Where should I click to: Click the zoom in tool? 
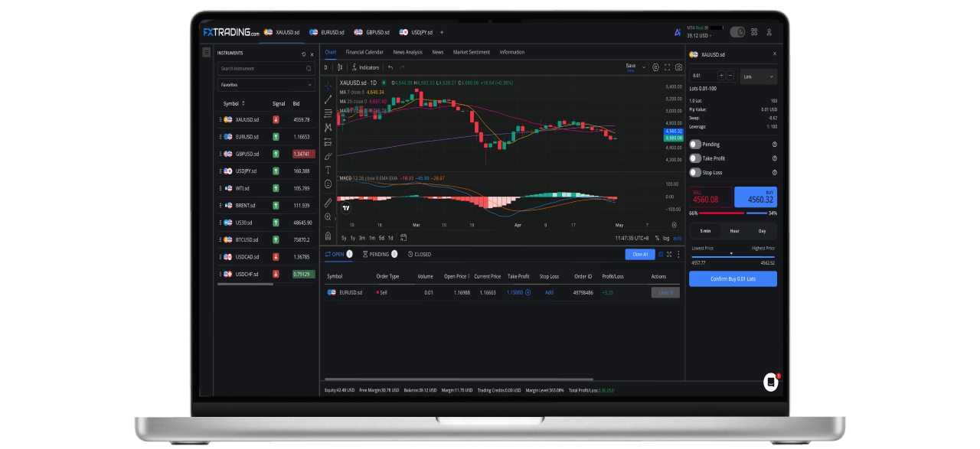tap(328, 217)
